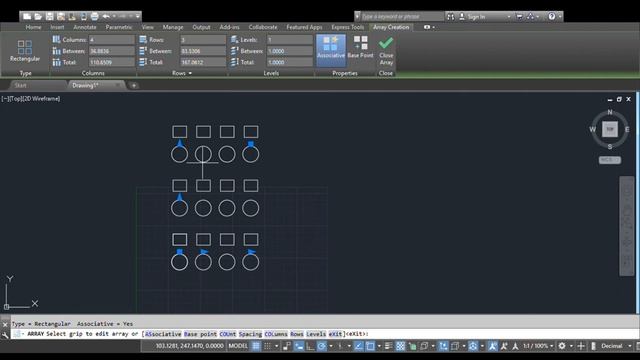Click the Rows option in command line

tap(297, 334)
